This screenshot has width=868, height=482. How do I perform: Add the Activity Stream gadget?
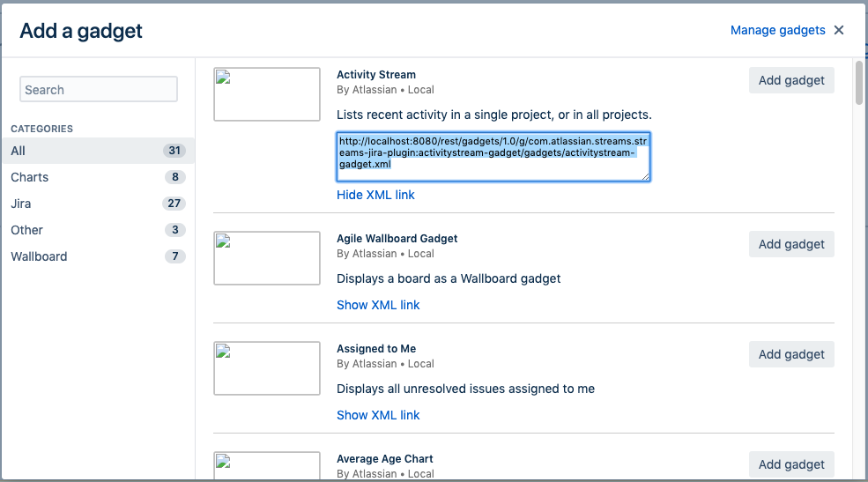coord(791,80)
